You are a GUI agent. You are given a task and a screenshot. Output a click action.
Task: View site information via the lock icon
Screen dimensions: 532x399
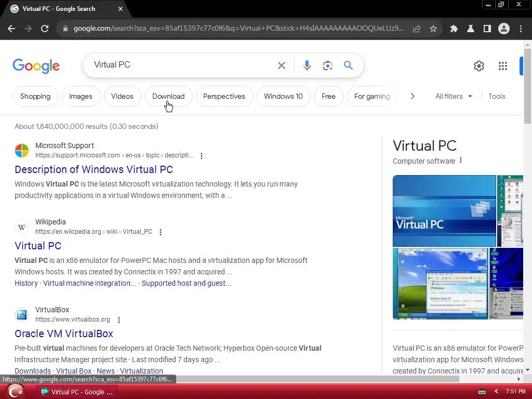(x=65, y=29)
